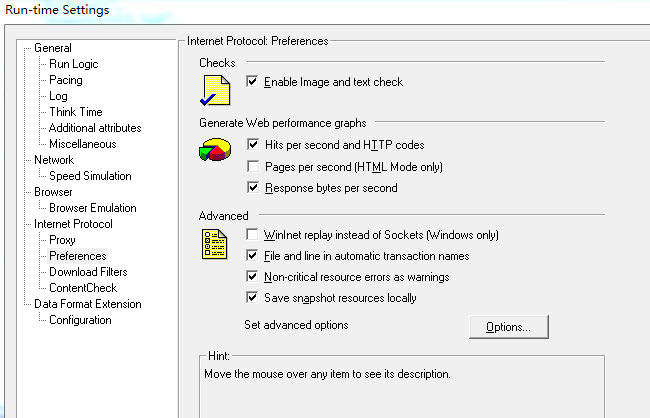Enable WinInet replay instead of Sockets
The image size is (650, 418).
(252, 235)
